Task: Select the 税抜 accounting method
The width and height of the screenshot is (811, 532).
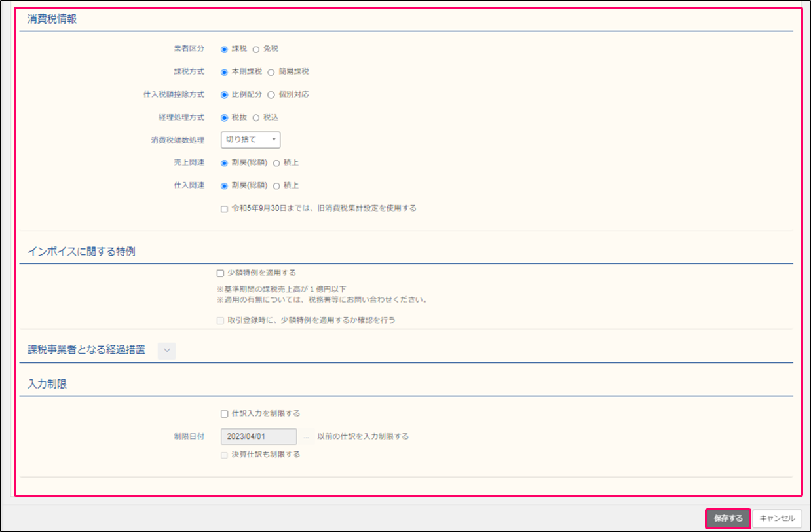Action: [x=225, y=118]
